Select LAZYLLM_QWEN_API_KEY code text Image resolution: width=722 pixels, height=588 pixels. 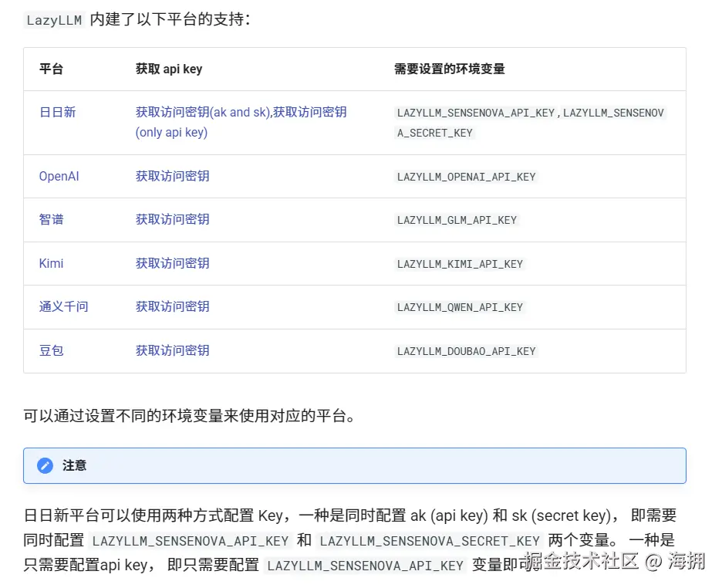pos(460,307)
